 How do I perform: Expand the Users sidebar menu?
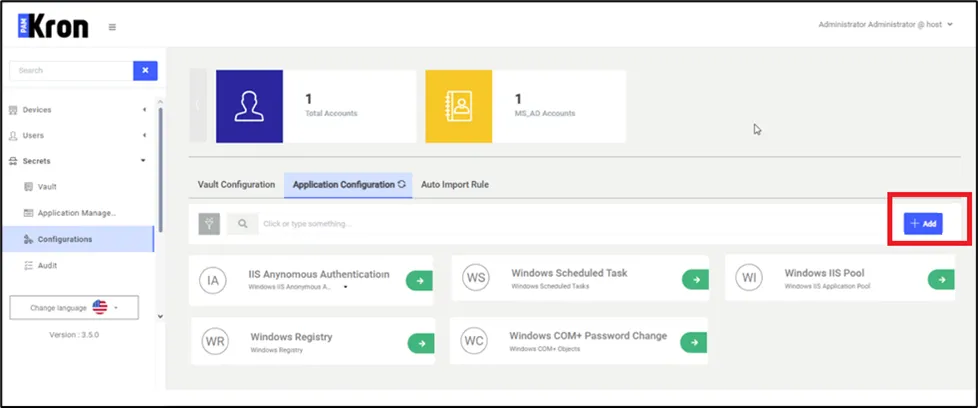(x=80, y=135)
